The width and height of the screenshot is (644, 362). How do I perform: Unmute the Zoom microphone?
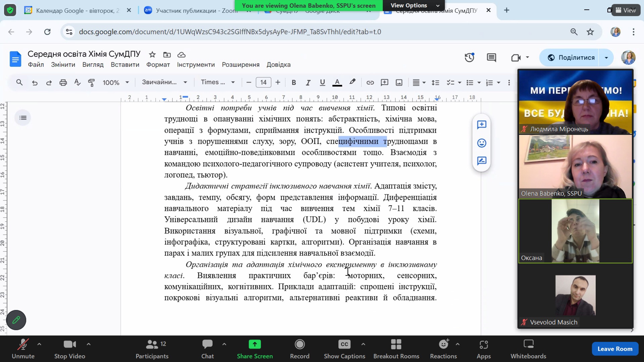point(23,349)
